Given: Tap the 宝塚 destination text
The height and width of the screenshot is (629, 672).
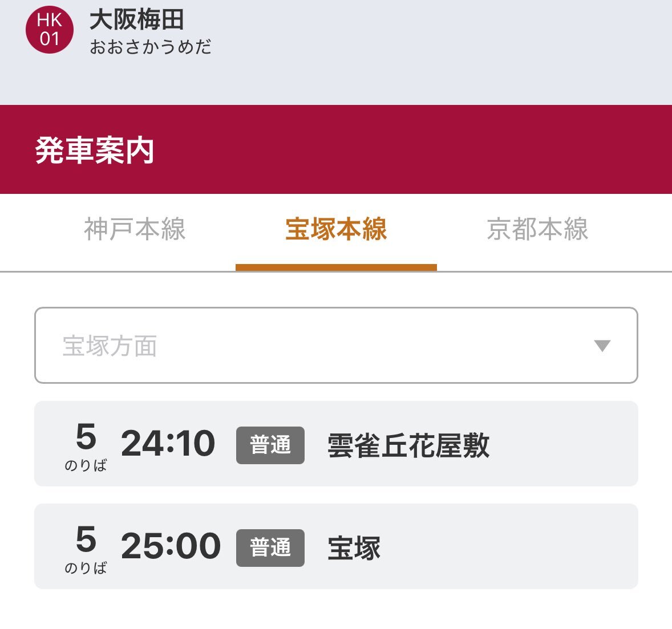Looking at the screenshot, I should (x=354, y=548).
